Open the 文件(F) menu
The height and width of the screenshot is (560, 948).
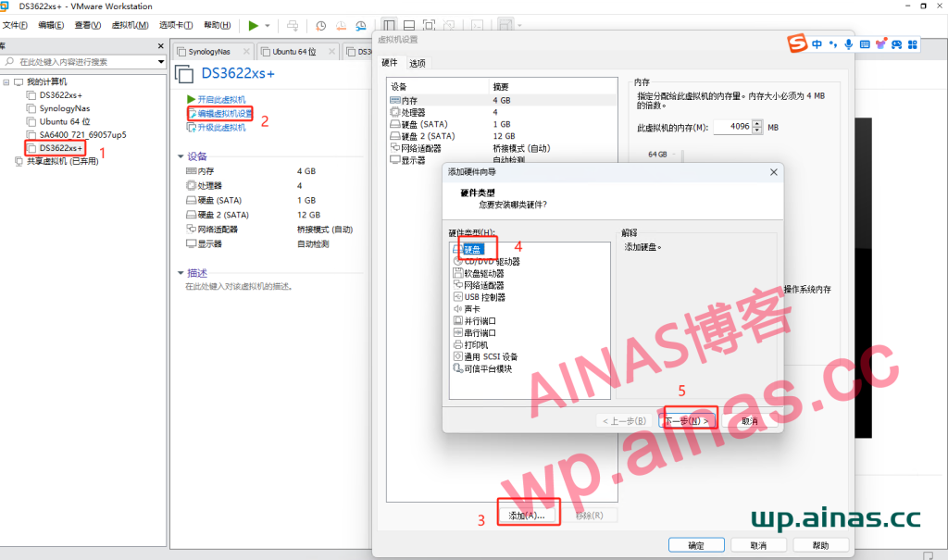click(x=15, y=25)
